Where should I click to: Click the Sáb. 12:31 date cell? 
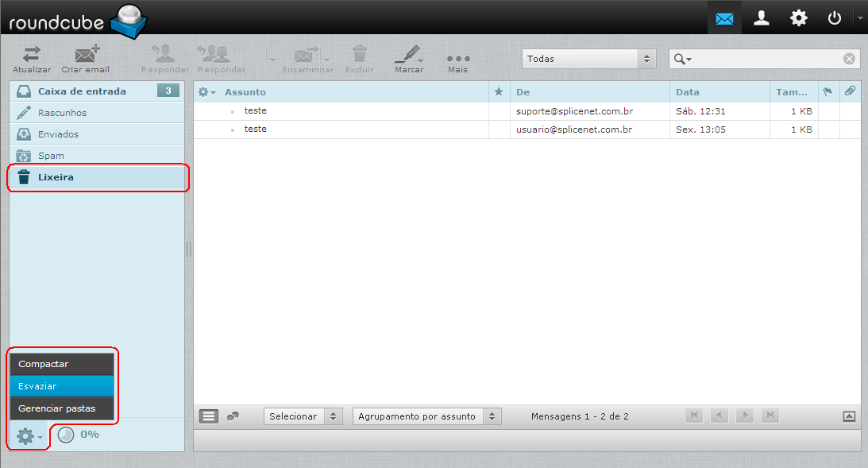(x=700, y=111)
